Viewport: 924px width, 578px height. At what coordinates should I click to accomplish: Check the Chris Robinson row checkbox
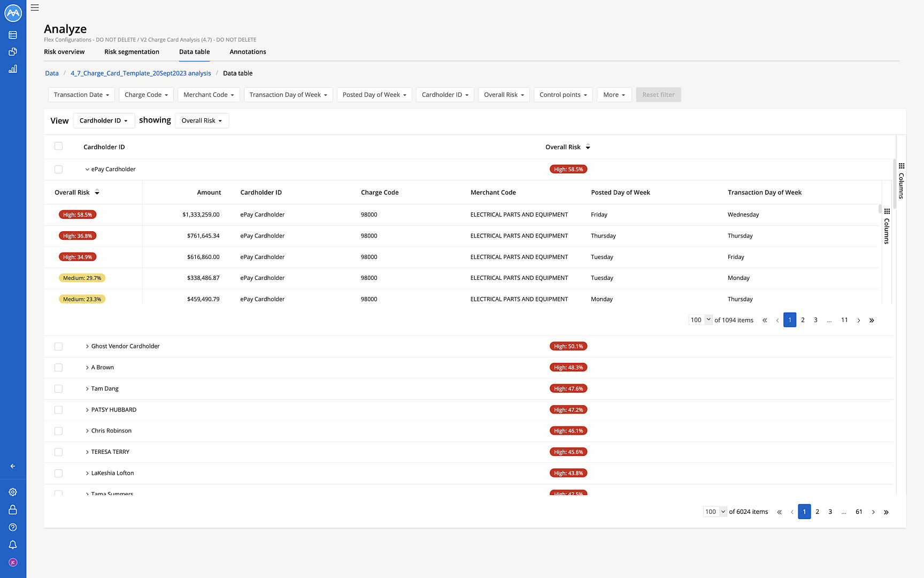(x=58, y=431)
